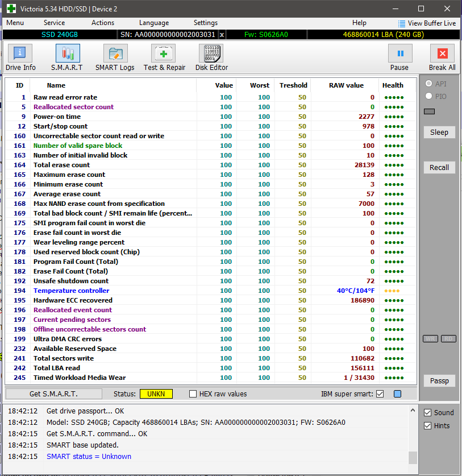Switch to Test & Repair tool
462x476 pixels.
[x=164, y=58]
